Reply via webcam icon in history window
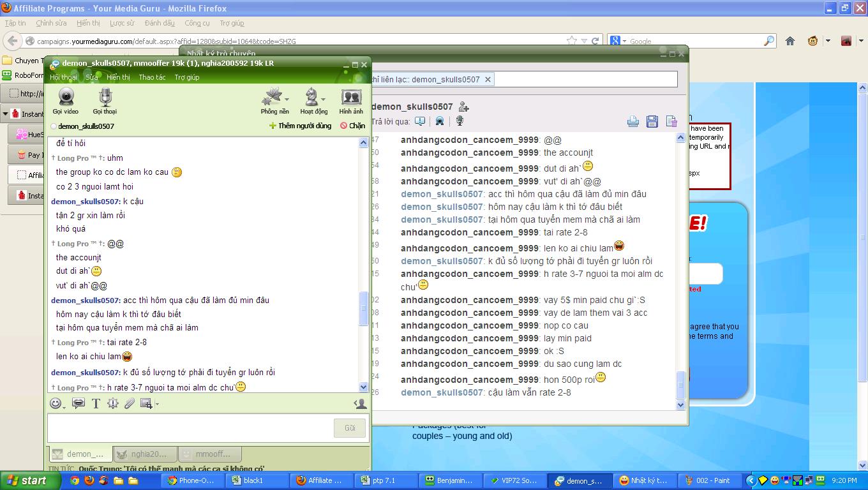Screen dimensions: 868x490 440,121
